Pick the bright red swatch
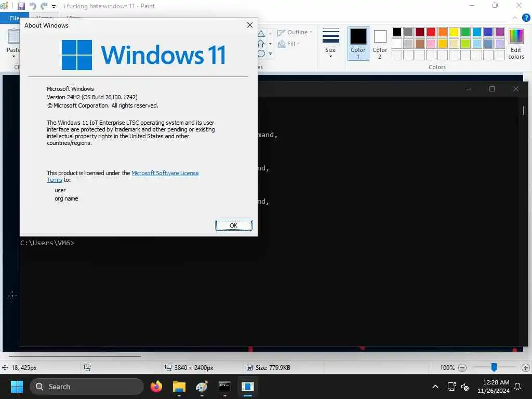The image size is (532, 399). pos(431,32)
